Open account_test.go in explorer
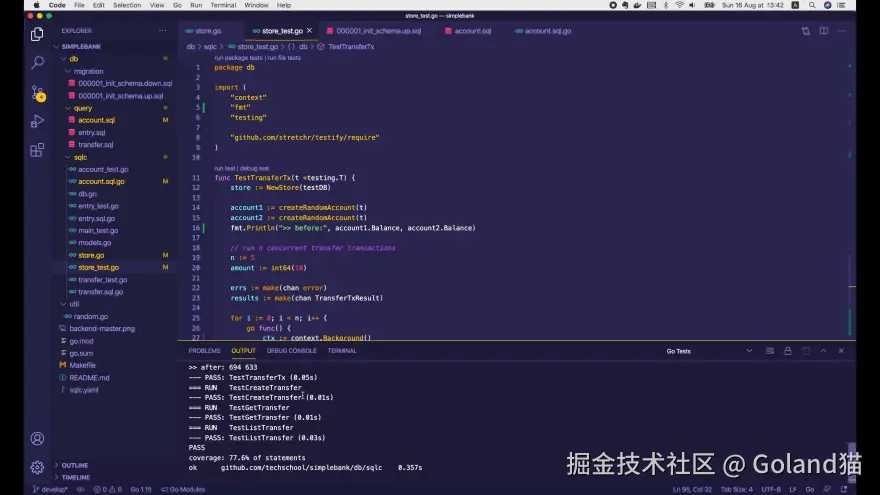 pos(103,169)
